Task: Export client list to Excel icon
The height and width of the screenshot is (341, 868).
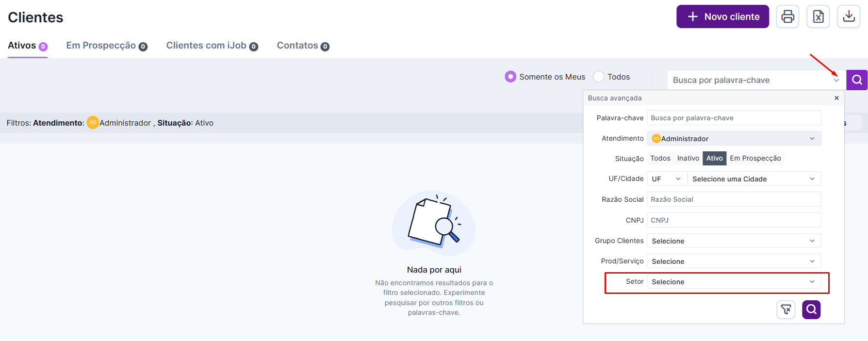Action: pos(818,16)
